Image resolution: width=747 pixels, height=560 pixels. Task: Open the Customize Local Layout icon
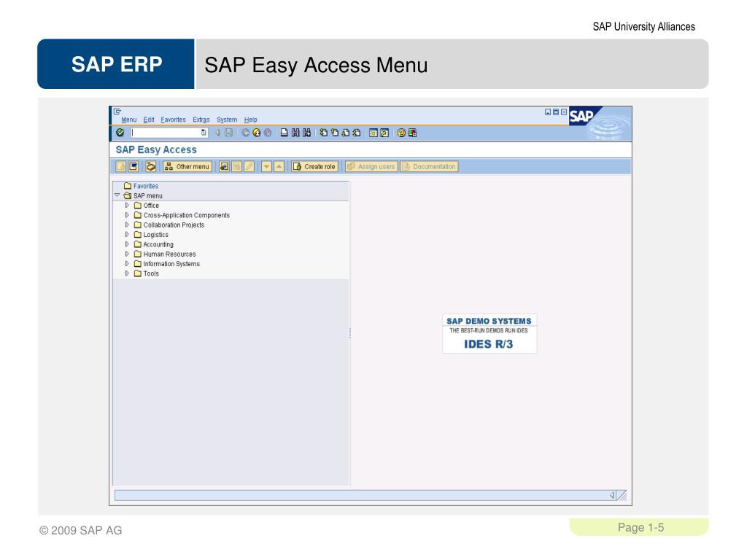pos(413,133)
